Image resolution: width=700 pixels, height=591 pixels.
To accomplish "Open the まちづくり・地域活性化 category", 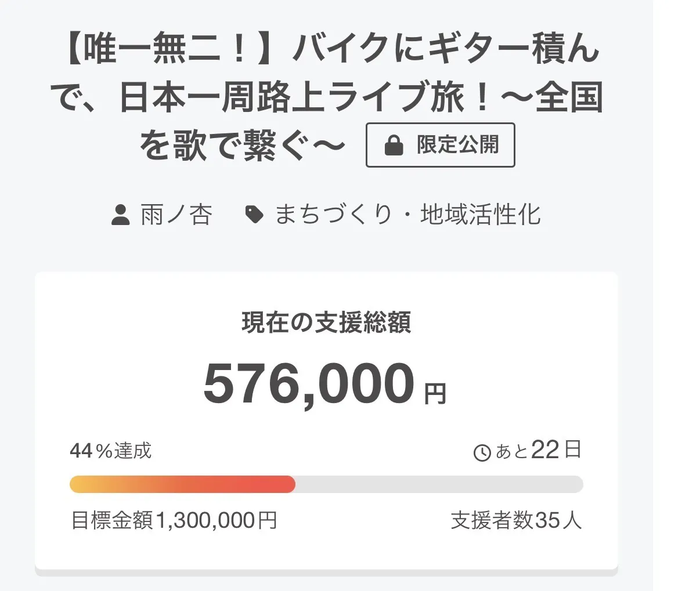I will 407,215.
